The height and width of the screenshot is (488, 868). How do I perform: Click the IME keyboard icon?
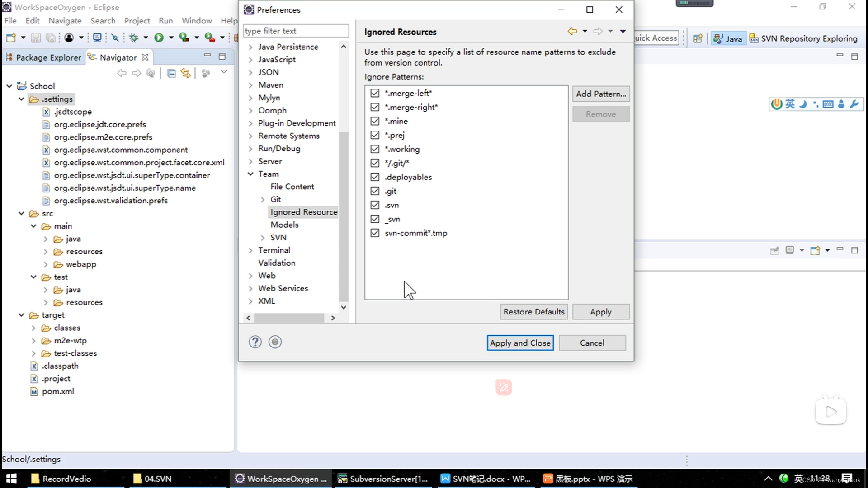[828, 104]
